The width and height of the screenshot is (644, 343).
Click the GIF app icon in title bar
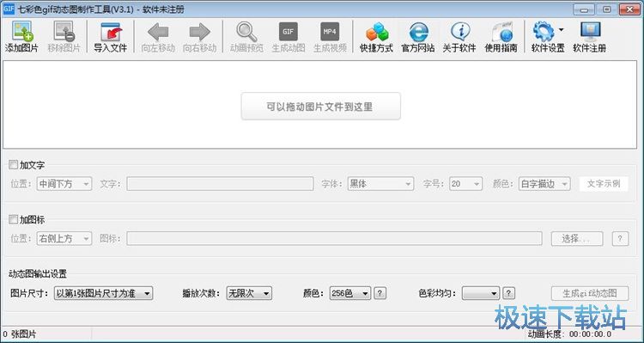tap(9, 9)
